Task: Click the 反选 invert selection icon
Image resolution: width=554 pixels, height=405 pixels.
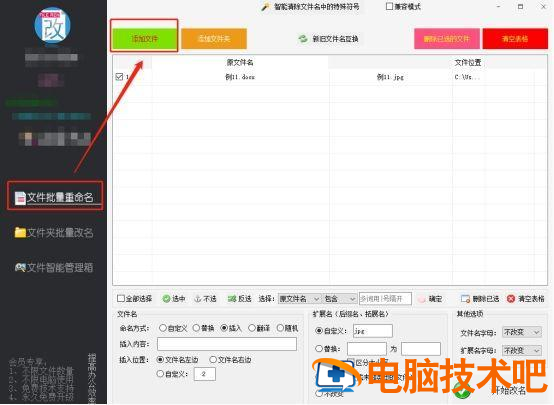Action: (x=232, y=299)
